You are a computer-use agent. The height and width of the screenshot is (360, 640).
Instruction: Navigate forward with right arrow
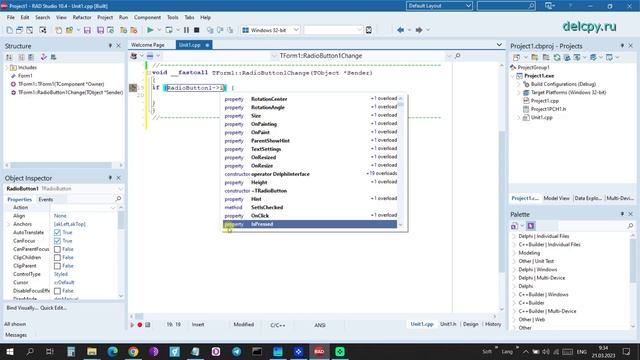point(418,30)
